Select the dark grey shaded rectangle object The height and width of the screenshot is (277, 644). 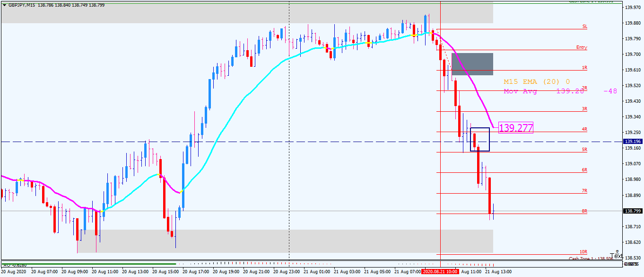pos(472,64)
